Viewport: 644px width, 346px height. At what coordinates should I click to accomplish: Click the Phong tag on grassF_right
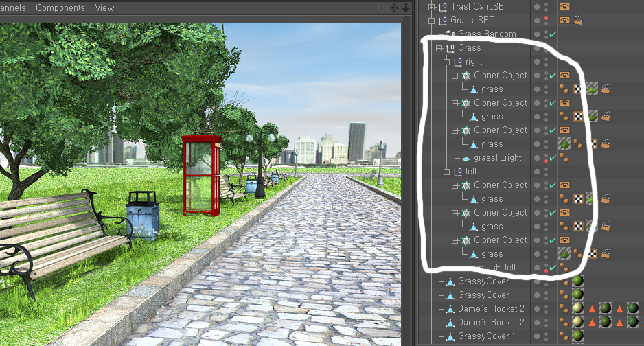click(x=564, y=158)
